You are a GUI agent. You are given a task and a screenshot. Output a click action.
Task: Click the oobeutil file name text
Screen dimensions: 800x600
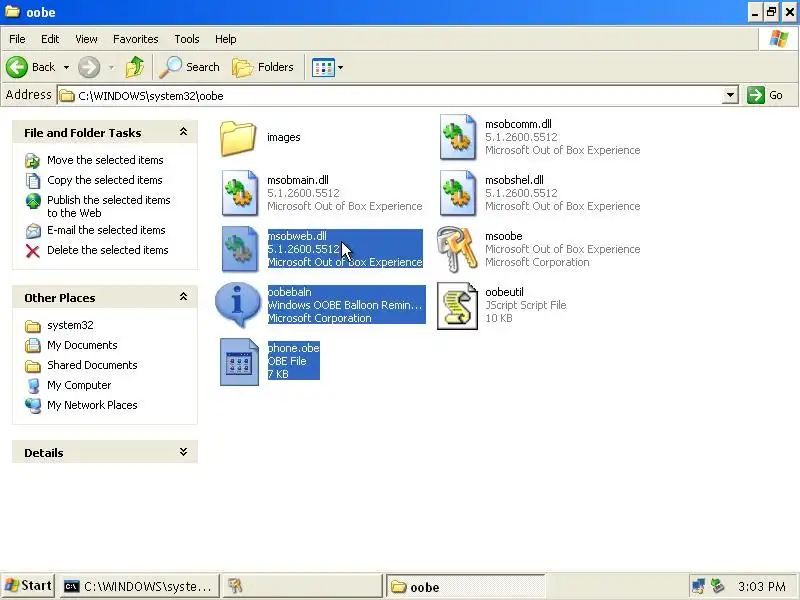504,292
